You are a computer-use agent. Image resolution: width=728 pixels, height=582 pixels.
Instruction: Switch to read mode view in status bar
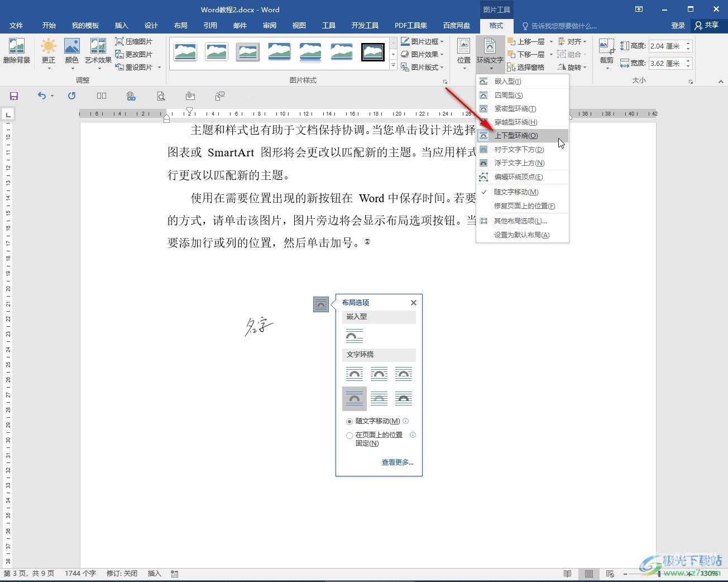coord(568,574)
